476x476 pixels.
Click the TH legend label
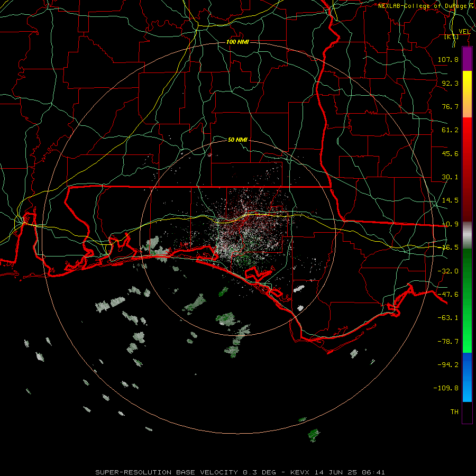click(x=454, y=412)
